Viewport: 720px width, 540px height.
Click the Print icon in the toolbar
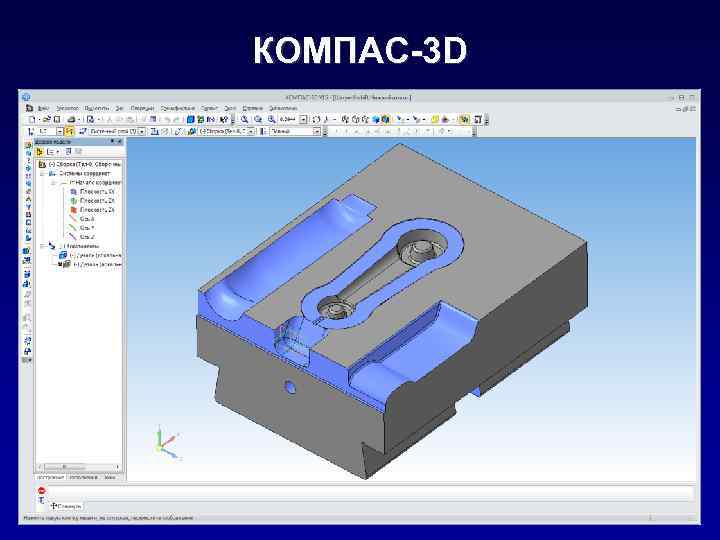click(x=71, y=119)
